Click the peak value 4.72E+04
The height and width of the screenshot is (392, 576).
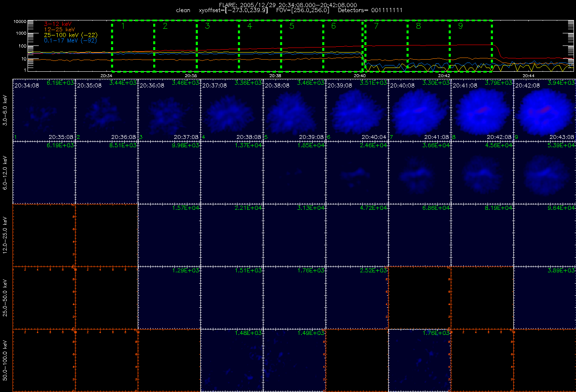[373, 208]
